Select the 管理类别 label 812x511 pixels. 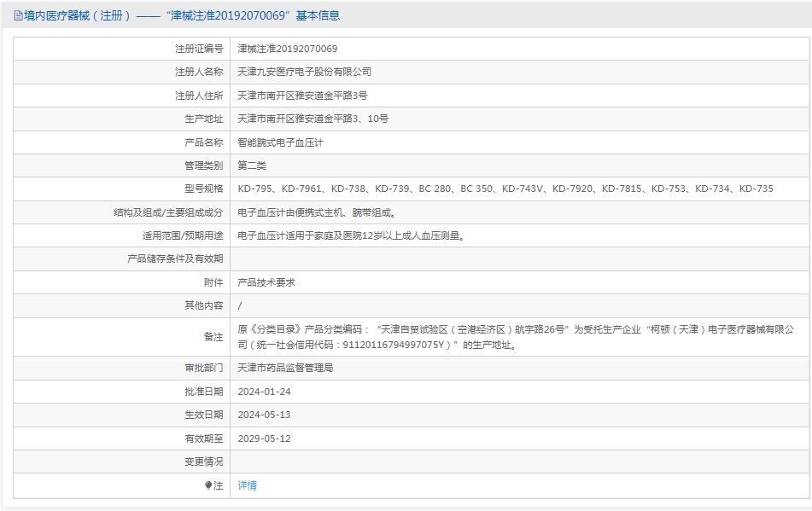click(x=204, y=165)
